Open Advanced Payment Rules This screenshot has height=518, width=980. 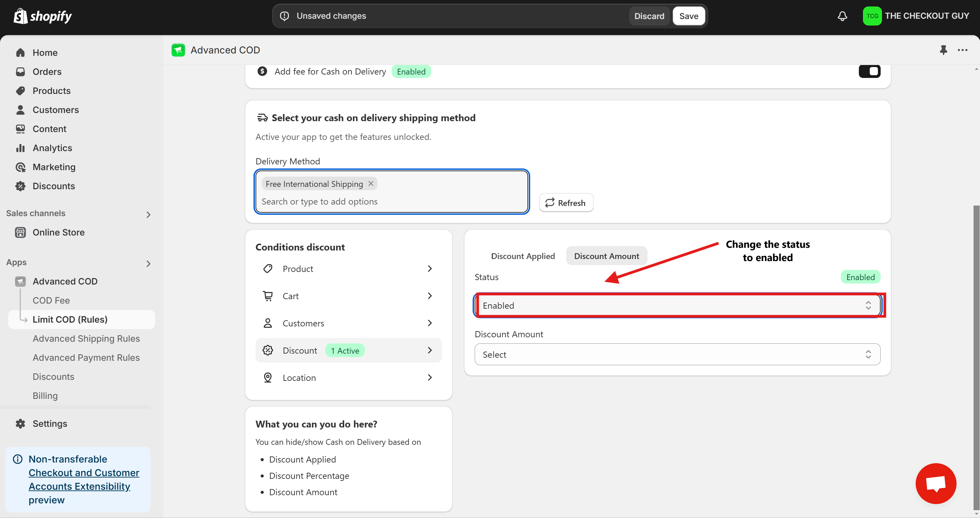(x=86, y=357)
